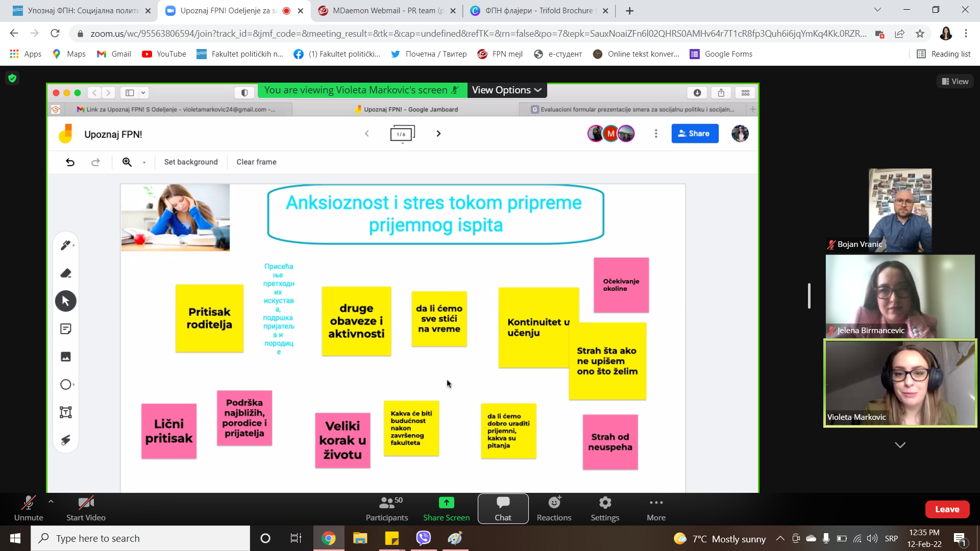The width and height of the screenshot is (980, 551).
Task: Open the Chrome profile avatar
Action: click(x=946, y=34)
